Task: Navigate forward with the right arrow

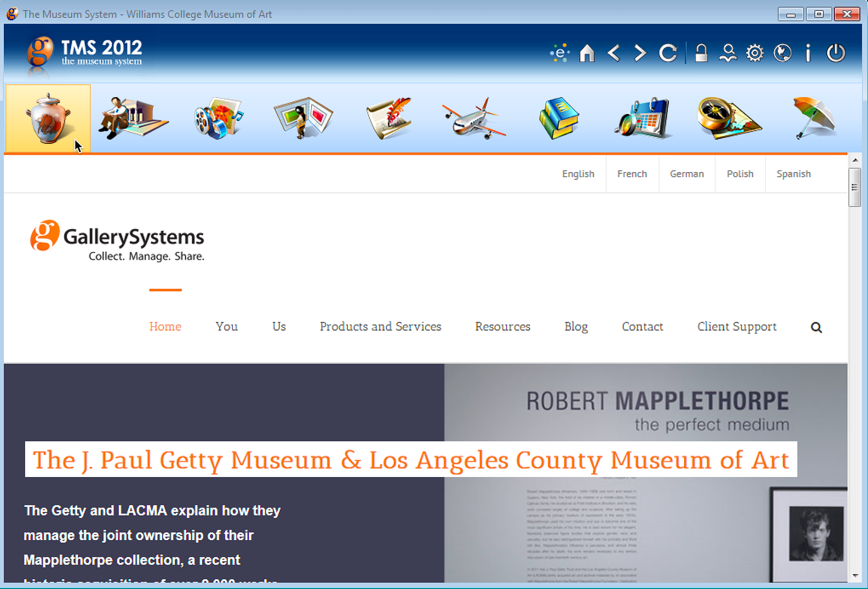Action: (640, 53)
